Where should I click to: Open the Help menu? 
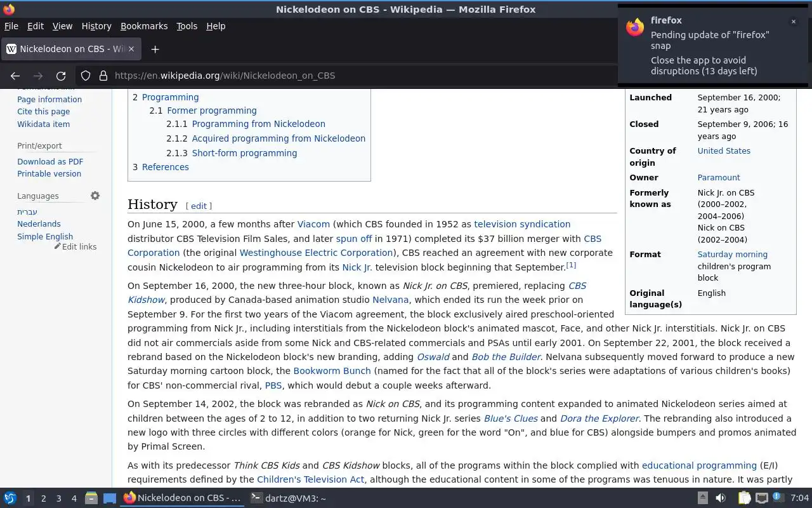coord(216,26)
